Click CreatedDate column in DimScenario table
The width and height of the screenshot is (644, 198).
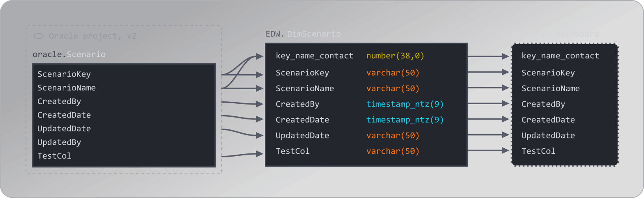(x=302, y=120)
